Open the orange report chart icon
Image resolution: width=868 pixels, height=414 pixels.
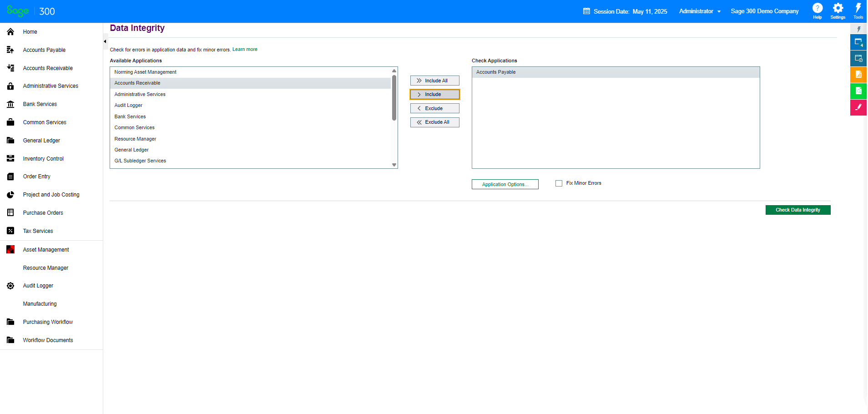(x=859, y=75)
